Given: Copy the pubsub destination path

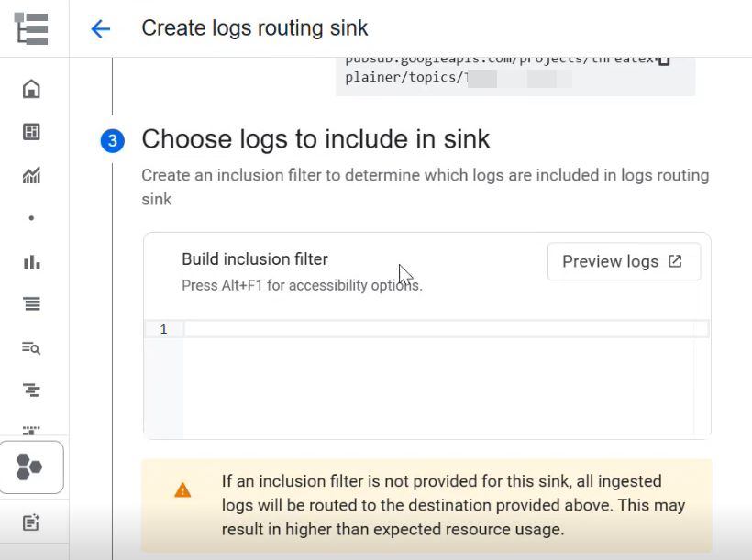Looking at the screenshot, I should [664, 60].
